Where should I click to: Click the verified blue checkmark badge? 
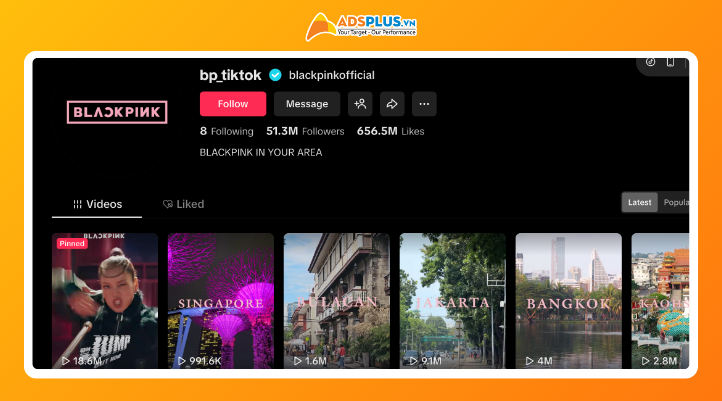click(275, 75)
